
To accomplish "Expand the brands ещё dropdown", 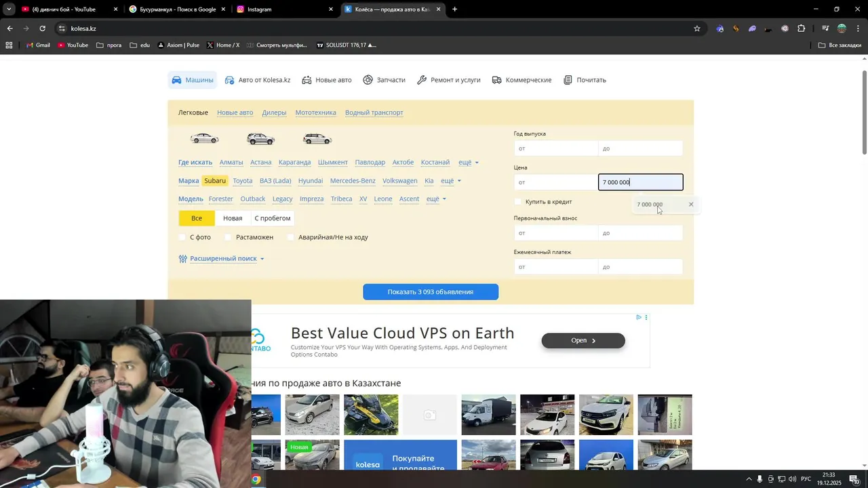I will 451,181.
